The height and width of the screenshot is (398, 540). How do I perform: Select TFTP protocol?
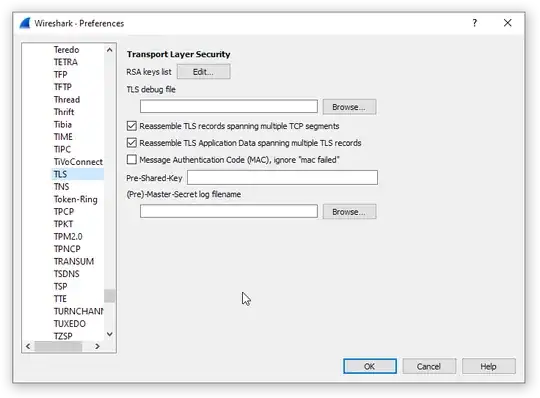pos(63,87)
